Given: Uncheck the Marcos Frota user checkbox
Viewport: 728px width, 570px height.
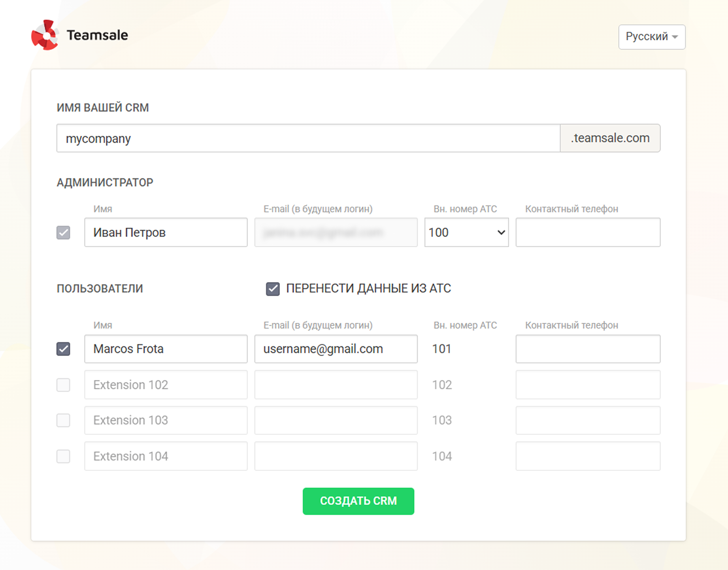Looking at the screenshot, I should click(63, 349).
